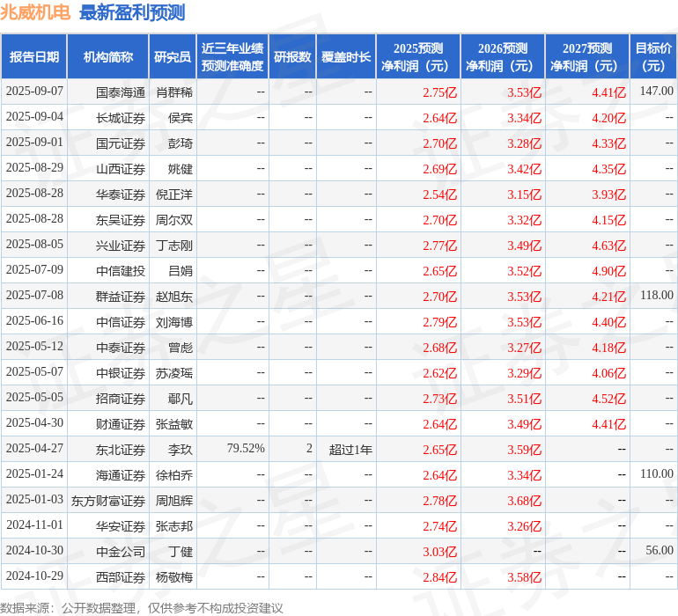The image size is (678, 616).
Task: Click the 目标价 column header
Action: tap(653, 57)
